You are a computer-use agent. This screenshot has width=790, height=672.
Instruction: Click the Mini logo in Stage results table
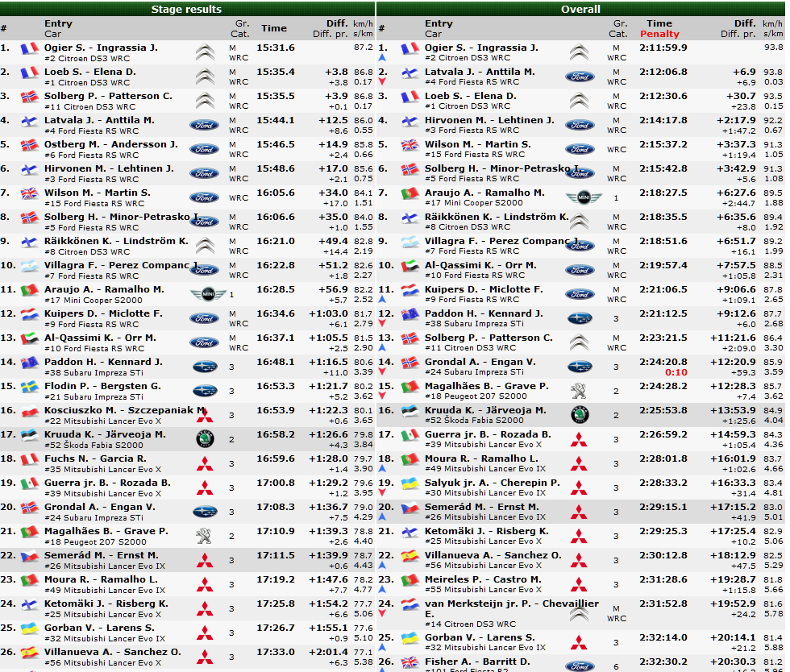point(205,295)
